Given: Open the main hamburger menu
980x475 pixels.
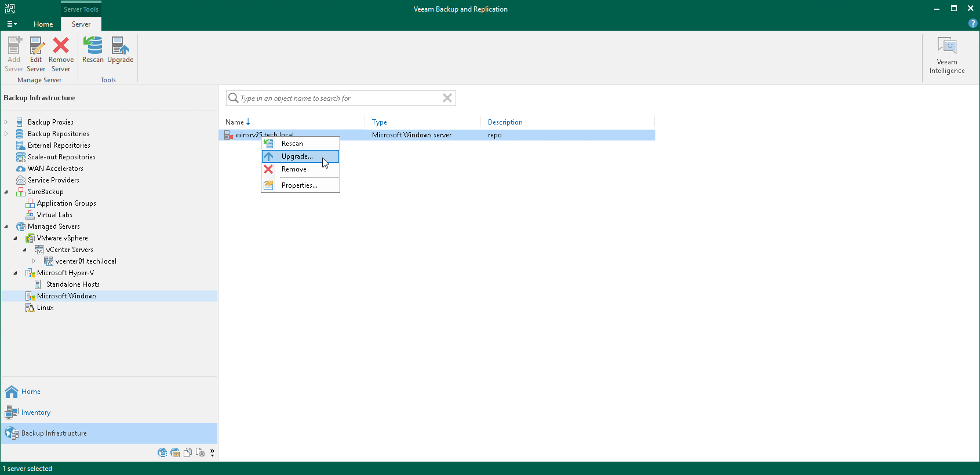Looking at the screenshot, I should tap(12, 24).
